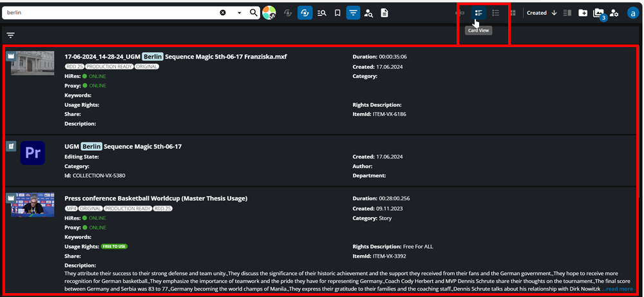Clear the berlin search text
The width and height of the screenshot is (644, 297).
223,13
